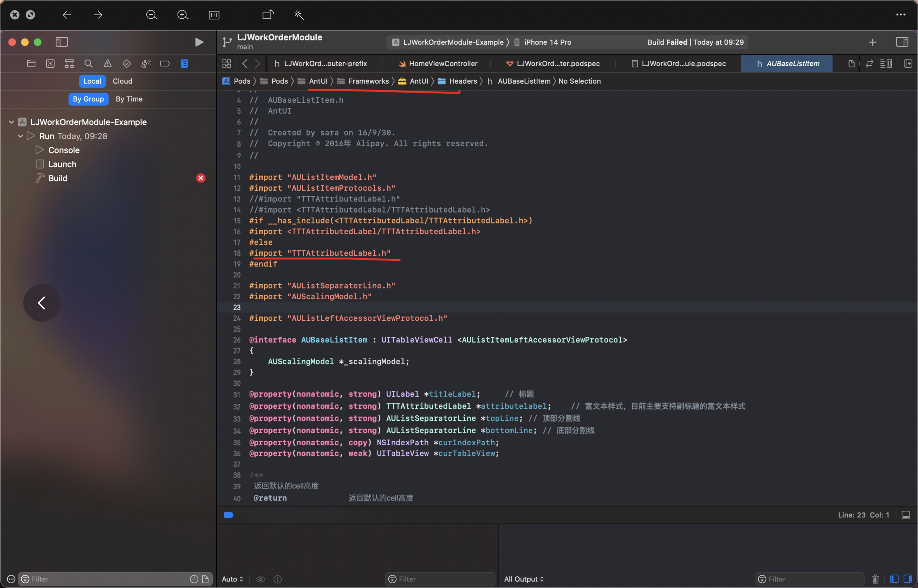The width and height of the screenshot is (918, 588).
Task: Open the Auto variables view menu
Action: click(232, 579)
